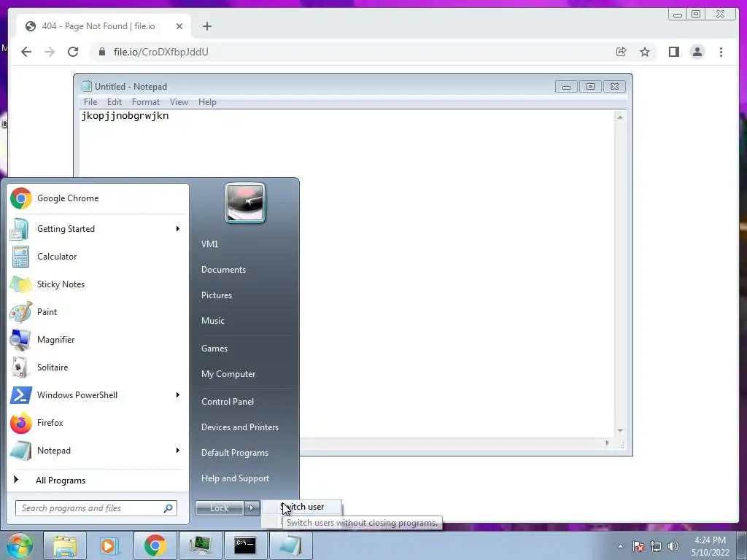747x560 pixels.
Task: Bookmark this tab with star icon
Action: coord(645,52)
